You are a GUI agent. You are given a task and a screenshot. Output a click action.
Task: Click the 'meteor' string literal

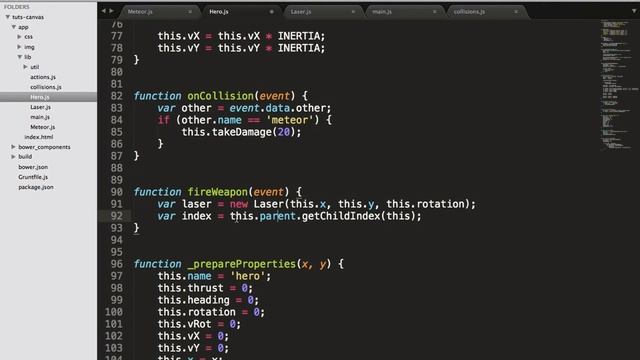289,120
